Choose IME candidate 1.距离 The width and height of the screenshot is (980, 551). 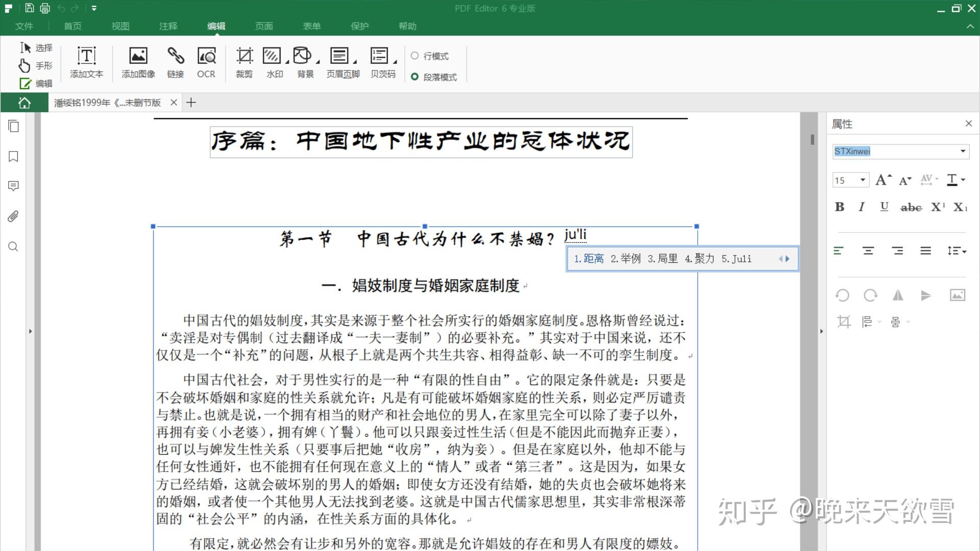coord(589,259)
